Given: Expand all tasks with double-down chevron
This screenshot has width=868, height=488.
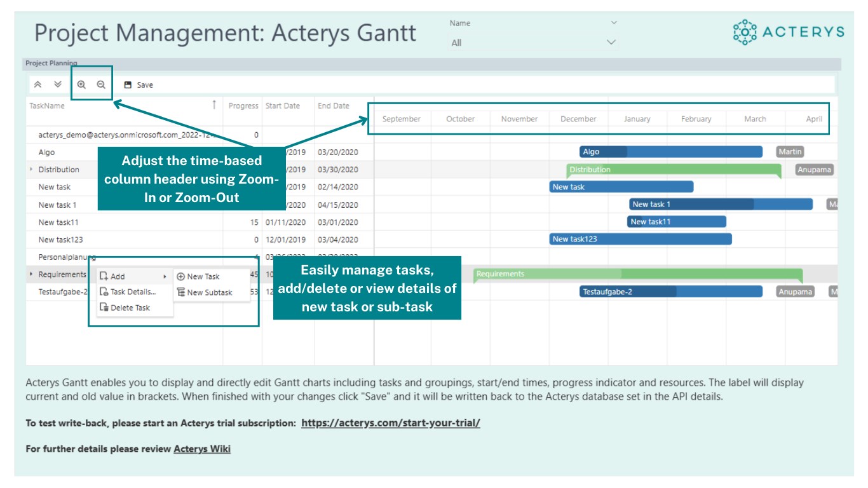Looking at the screenshot, I should tap(58, 85).
